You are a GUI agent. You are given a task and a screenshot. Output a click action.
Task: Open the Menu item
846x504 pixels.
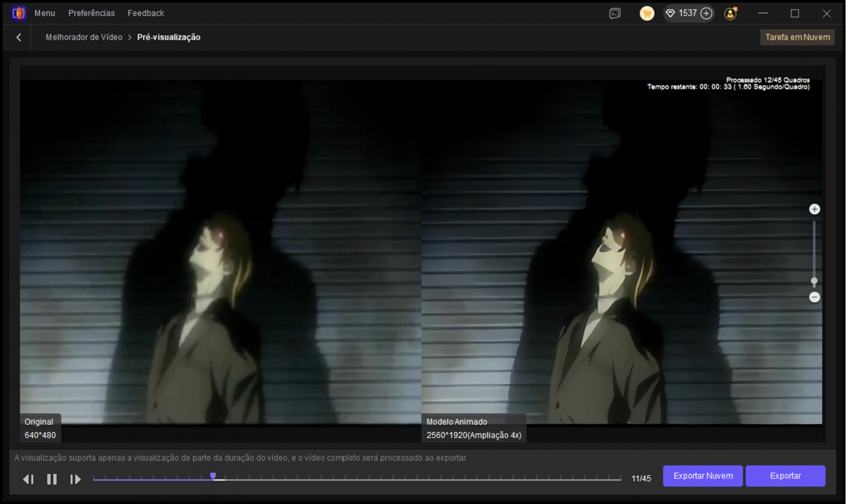coord(45,13)
